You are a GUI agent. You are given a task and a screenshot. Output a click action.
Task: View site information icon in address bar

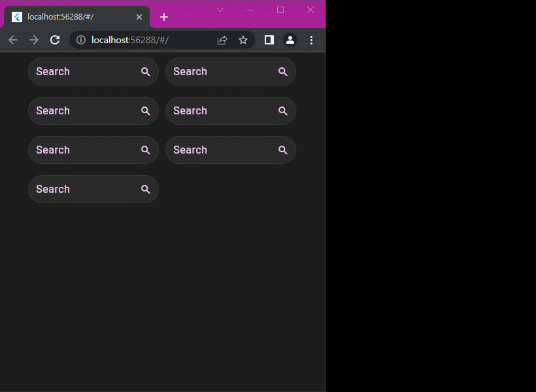pyautogui.click(x=81, y=40)
